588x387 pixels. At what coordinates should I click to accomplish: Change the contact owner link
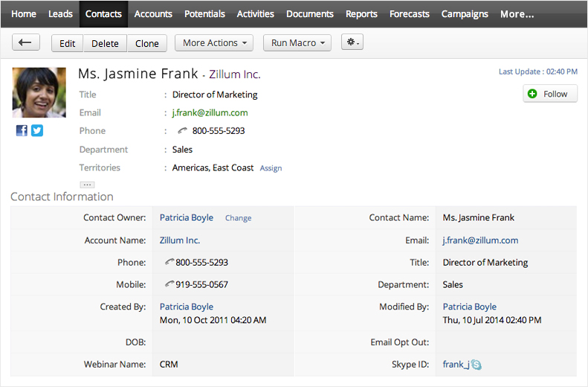[x=238, y=218]
